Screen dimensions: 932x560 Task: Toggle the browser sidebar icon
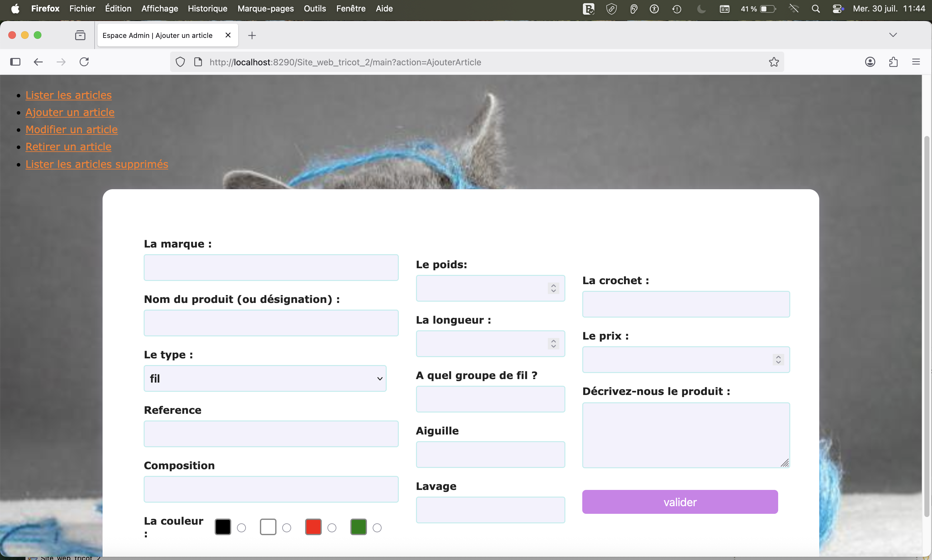point(15,61)
